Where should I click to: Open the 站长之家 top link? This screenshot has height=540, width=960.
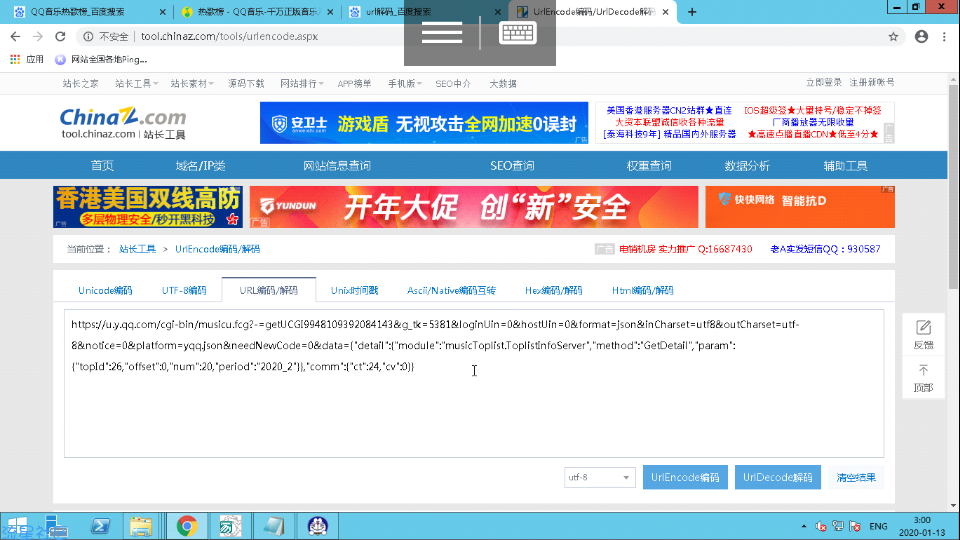point(80,84)
